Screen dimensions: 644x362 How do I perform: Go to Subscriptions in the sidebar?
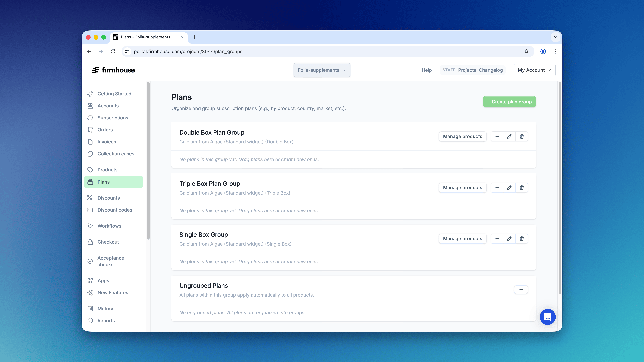point(113,118)
